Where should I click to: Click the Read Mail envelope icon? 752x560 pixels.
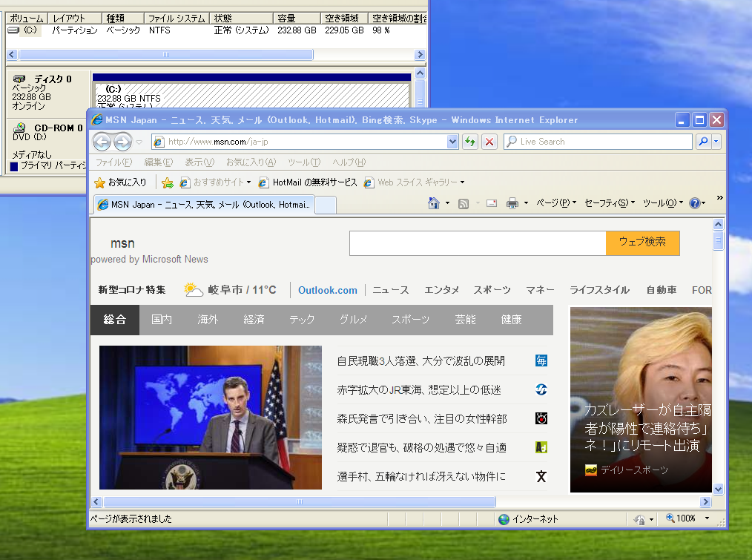tap(492, 203)
